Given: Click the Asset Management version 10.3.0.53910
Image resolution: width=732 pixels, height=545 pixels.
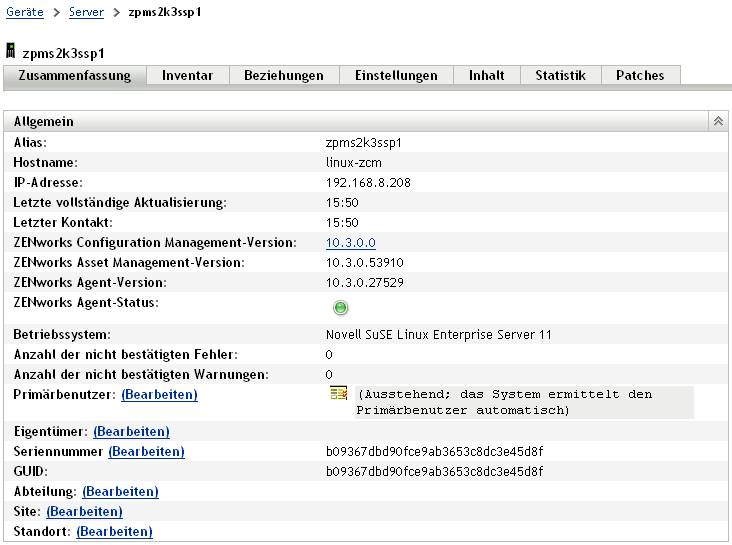Looking at the screenshot, I should [365, 262].
